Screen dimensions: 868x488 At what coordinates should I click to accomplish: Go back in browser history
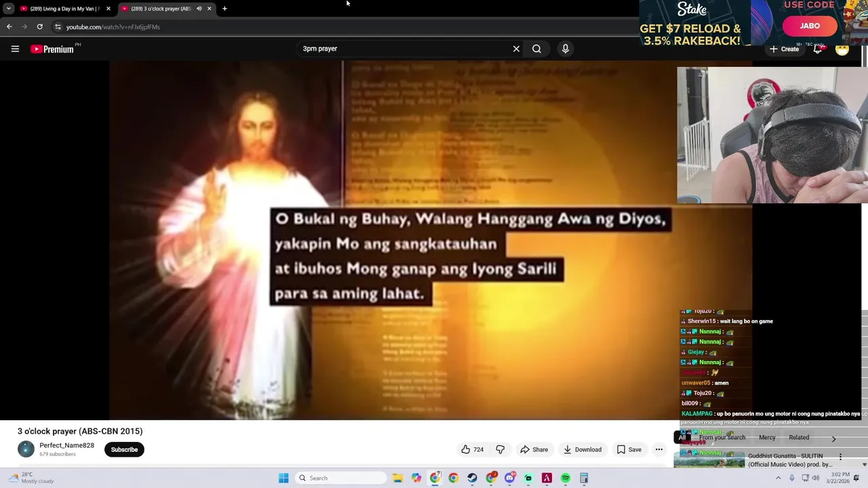click(x=9, y=26)
